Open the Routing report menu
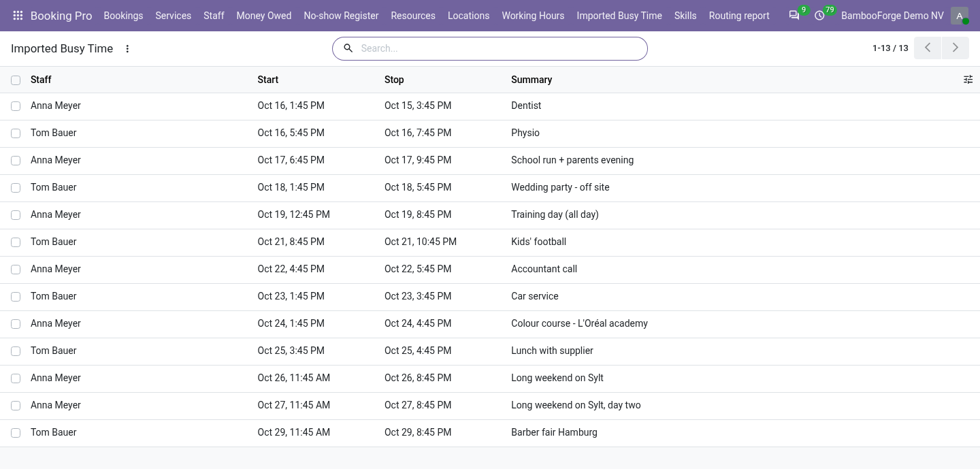The height and width of the screenshot is (469, 980). [x=739, y=16]
